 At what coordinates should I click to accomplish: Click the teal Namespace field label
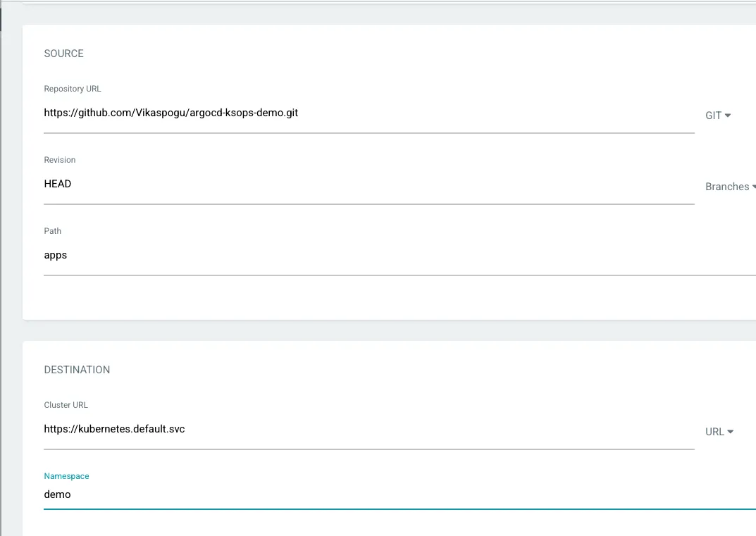(66, 476)
